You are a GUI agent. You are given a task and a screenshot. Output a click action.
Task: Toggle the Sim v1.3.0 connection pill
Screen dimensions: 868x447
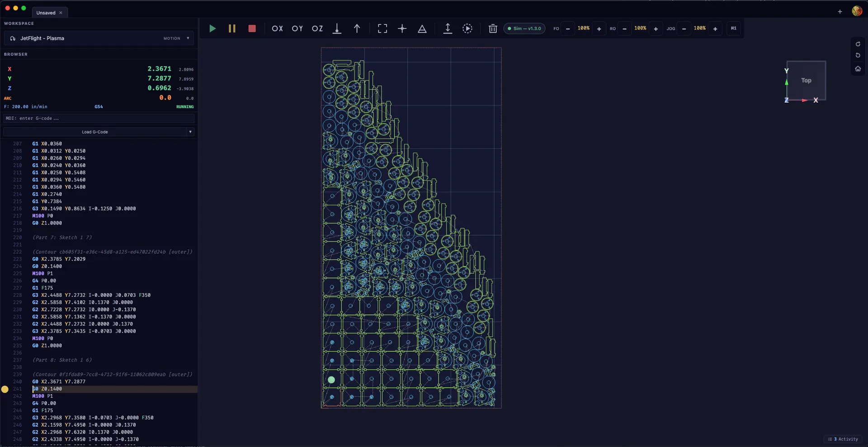point(524,29)
